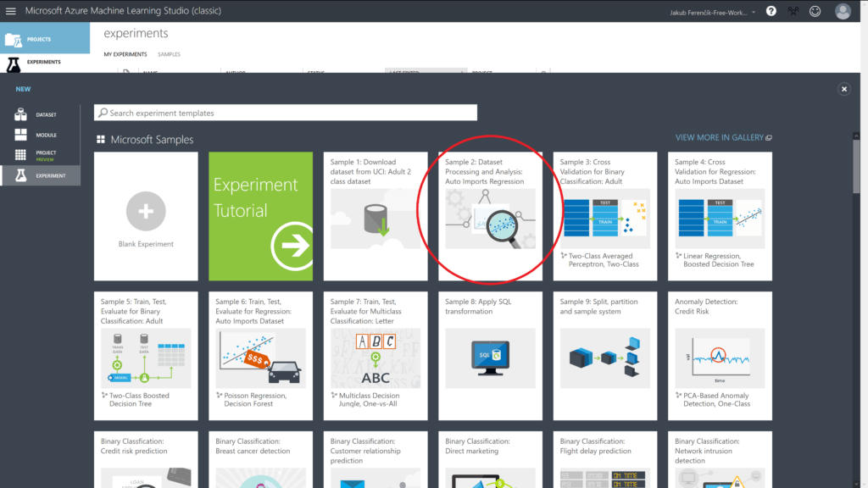Close the New experiment dialog
This screenshot has height=488, width=868.
click(x=844, y=89)
